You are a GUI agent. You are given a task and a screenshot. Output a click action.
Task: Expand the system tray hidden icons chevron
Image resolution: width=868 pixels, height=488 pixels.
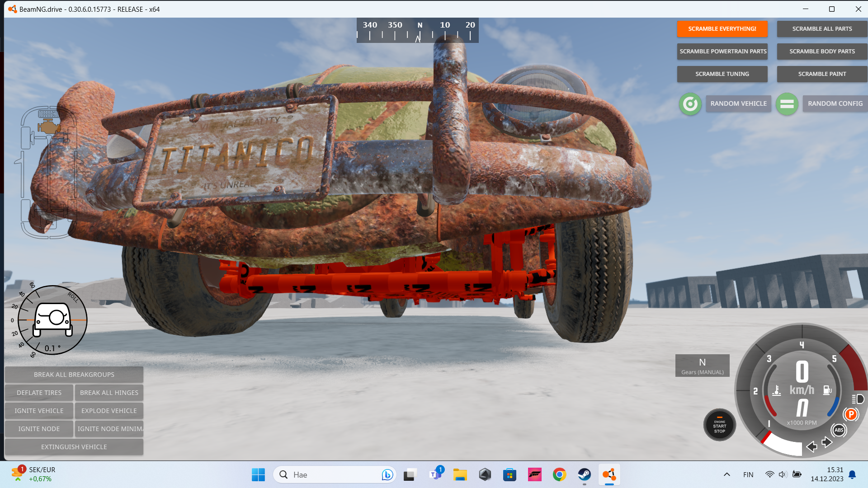click(727, 474)
